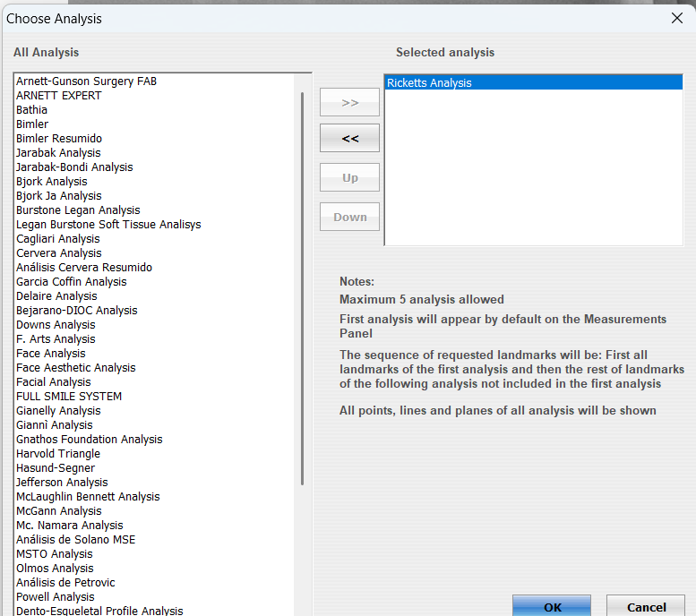Select Arnett-Gunson Surgery FAB analysis

[x=86, y=81]
